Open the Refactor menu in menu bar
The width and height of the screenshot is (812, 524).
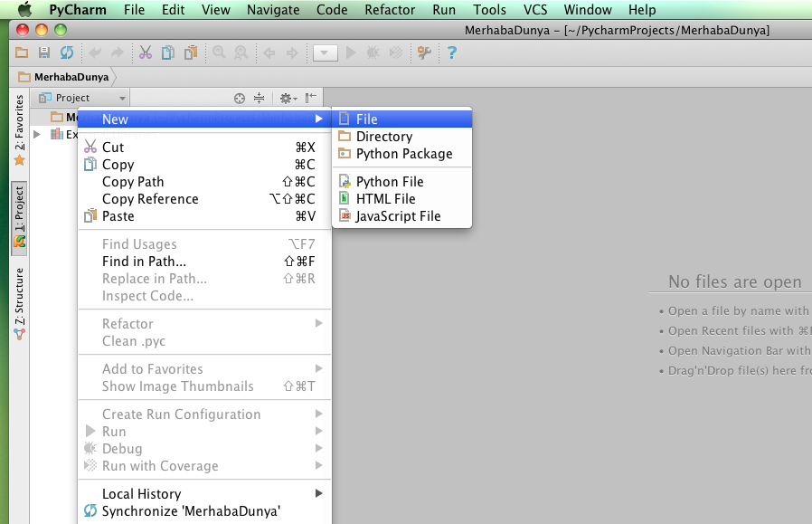tap(390, 9)
